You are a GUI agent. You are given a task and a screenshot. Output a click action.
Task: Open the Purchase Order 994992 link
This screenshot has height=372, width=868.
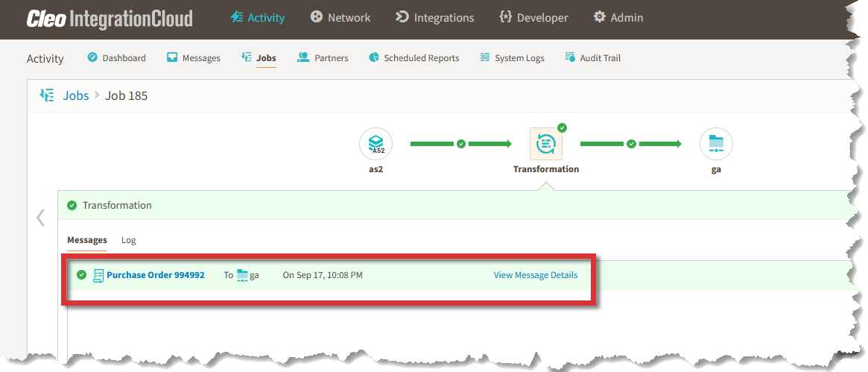[156, 275]
